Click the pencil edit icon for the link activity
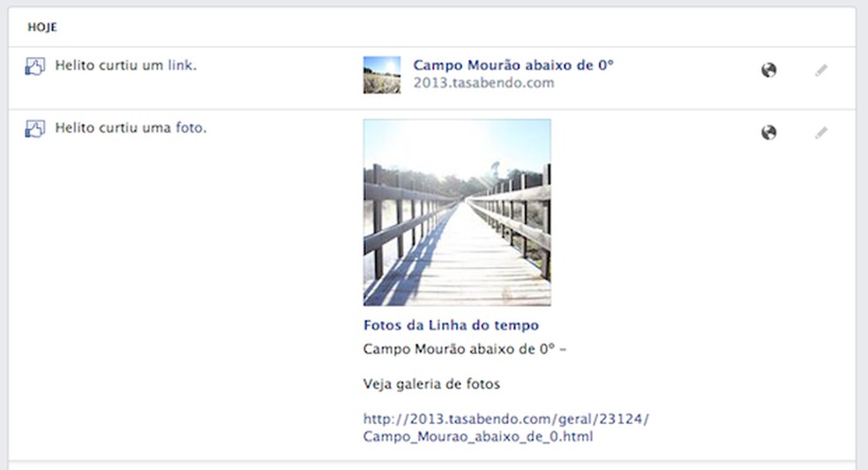 coord(821,71)
